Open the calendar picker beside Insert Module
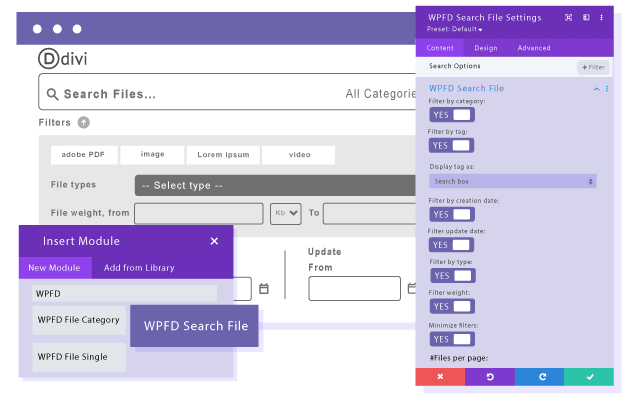 (x=264, y=289)
